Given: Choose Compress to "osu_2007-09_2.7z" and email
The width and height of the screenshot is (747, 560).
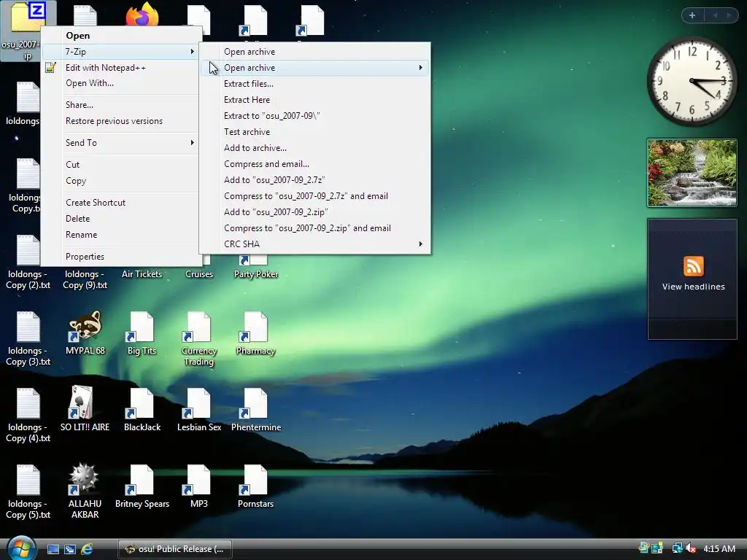Looking at the screenshot, I should point(314,196).
